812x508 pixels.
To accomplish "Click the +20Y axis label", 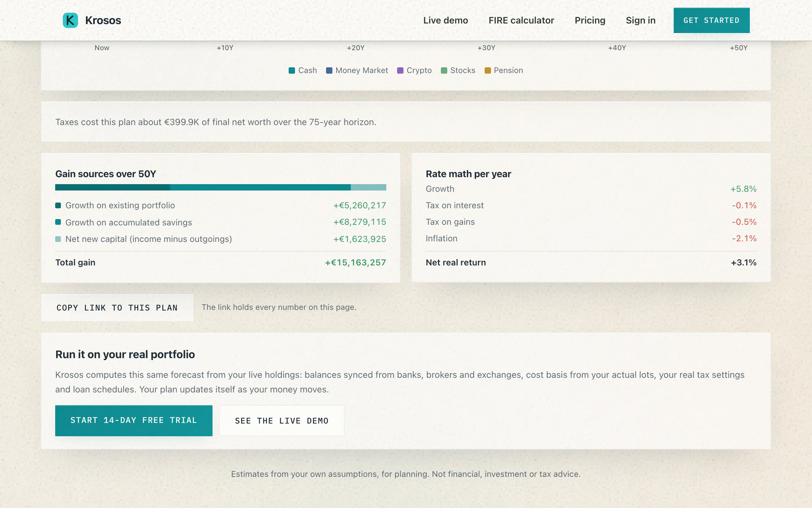I will [x=356, y=48].
